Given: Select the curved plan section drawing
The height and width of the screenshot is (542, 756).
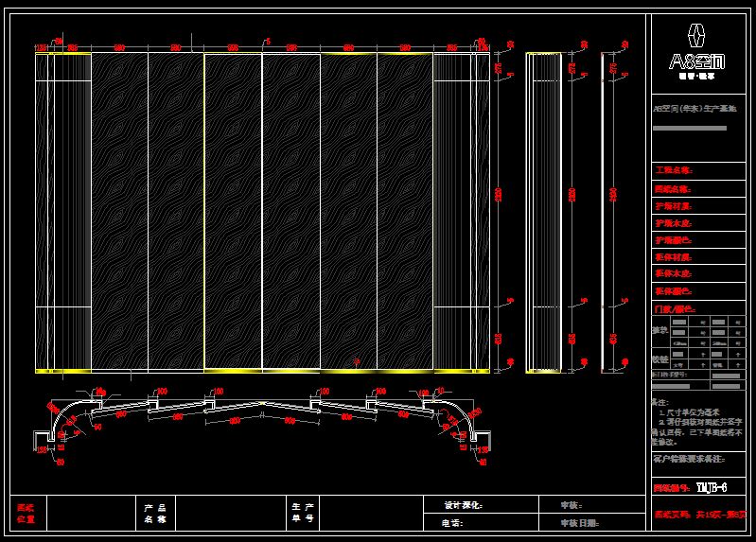Looking at the screenshot, I should [262, 416].
